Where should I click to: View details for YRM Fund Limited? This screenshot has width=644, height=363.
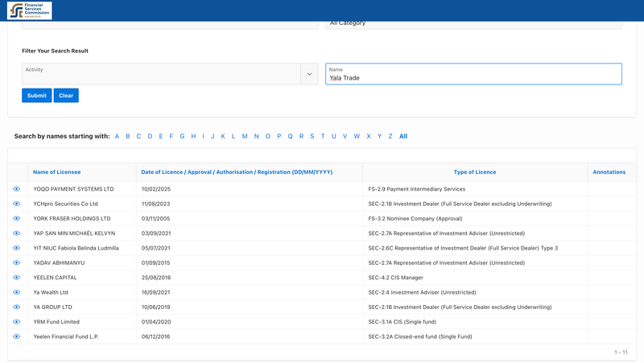[16, 322]
